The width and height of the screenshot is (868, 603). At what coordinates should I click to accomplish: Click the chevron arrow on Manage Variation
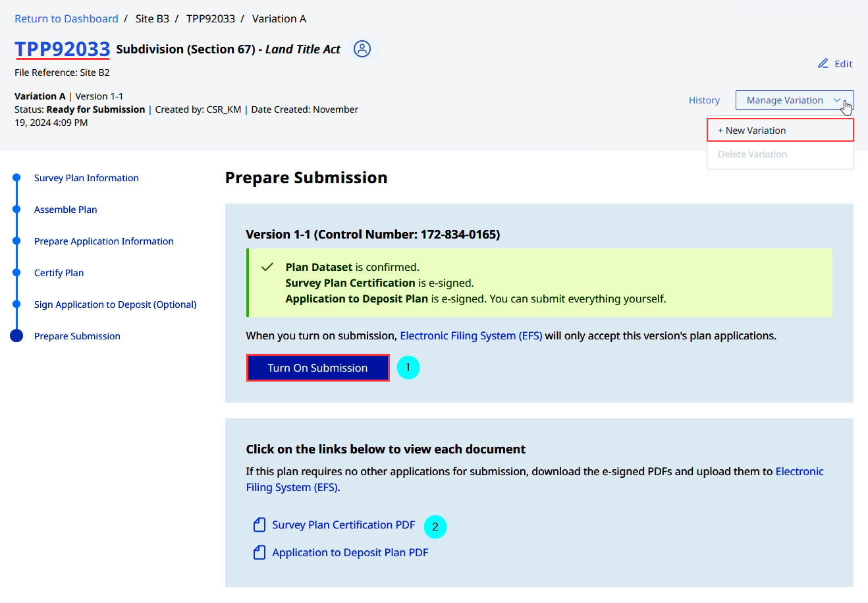[x=837, y=100]
